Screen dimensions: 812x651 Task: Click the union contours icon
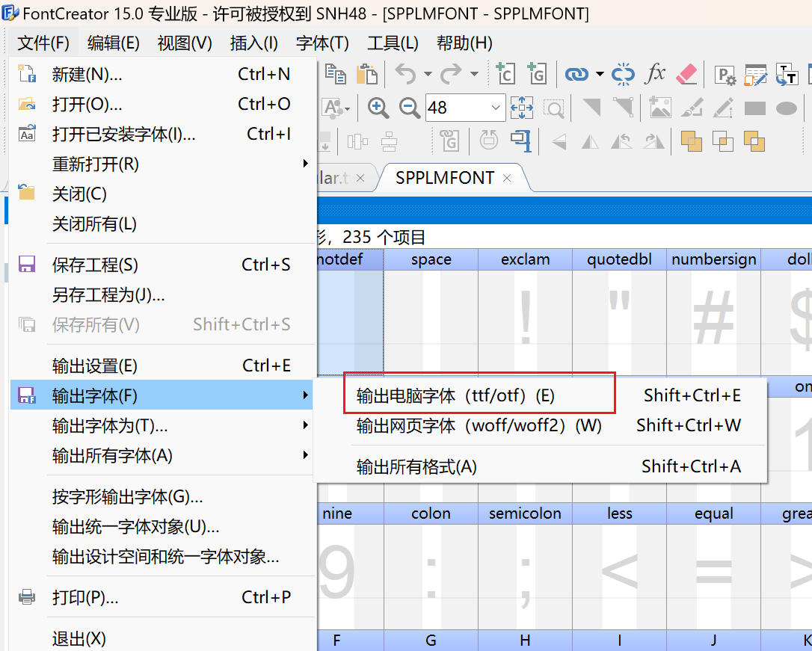(x=692, y=141)
